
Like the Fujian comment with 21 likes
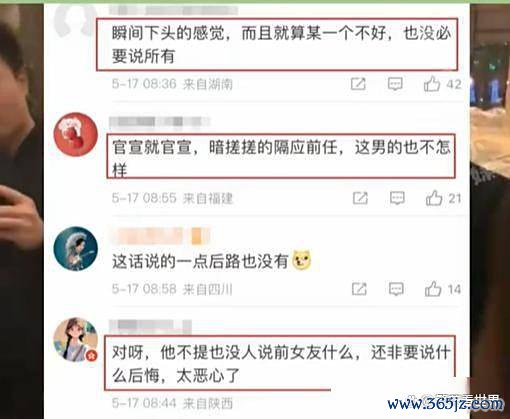tap(434, 198)
